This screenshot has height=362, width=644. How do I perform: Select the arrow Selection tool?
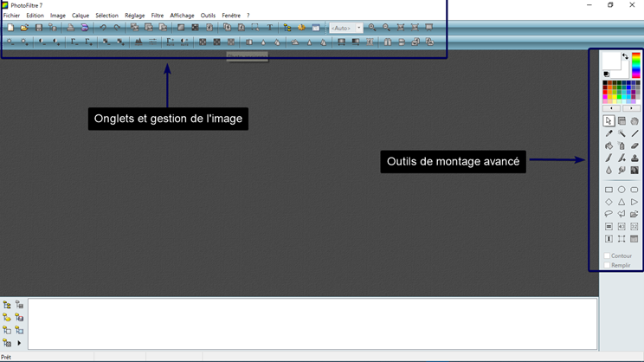click(609, 121)
